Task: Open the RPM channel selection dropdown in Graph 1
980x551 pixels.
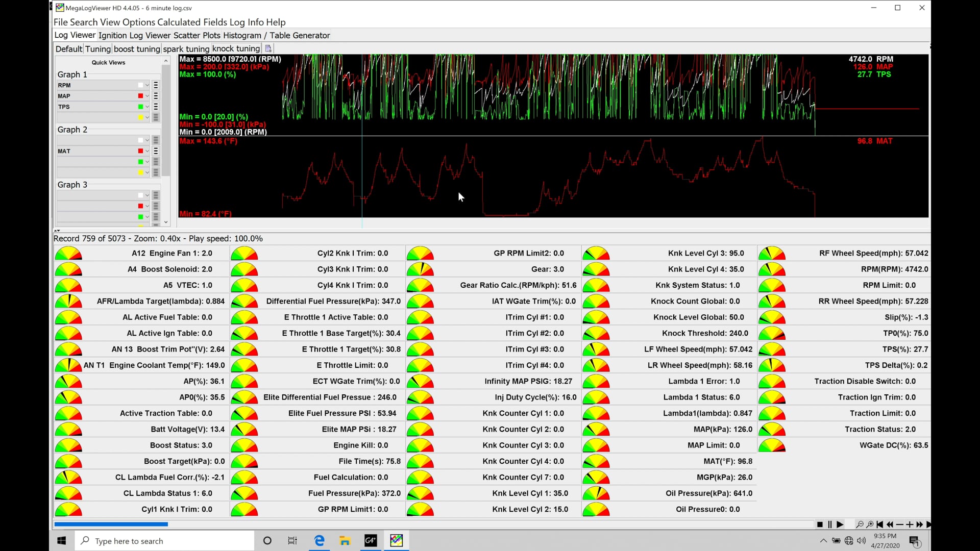Action: click(x=146, y=85)
